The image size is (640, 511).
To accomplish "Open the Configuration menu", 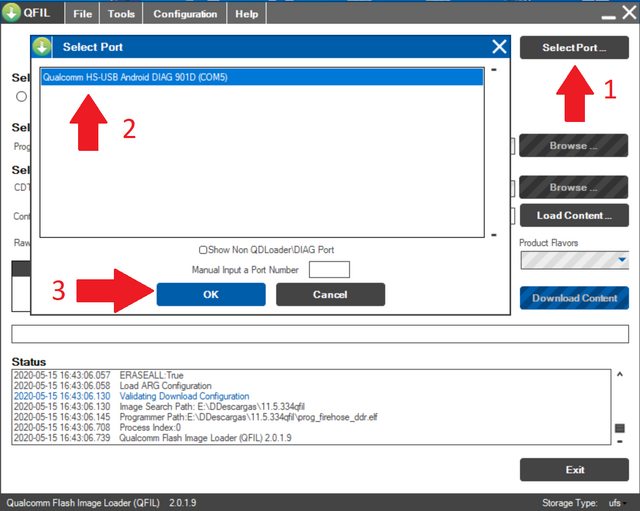I will tap(185, 14).
